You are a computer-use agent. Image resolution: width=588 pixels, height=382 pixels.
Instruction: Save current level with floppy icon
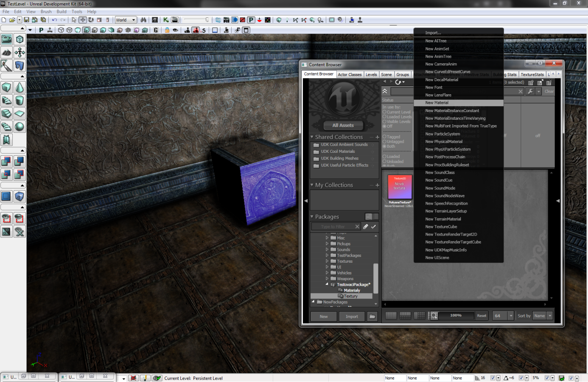coord(27,20)
